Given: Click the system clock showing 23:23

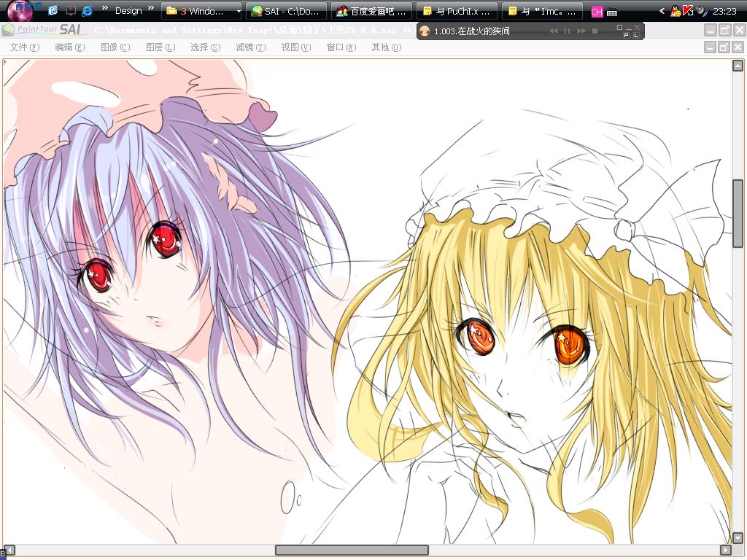Looking at the screenshot, I should click(724, 11).
